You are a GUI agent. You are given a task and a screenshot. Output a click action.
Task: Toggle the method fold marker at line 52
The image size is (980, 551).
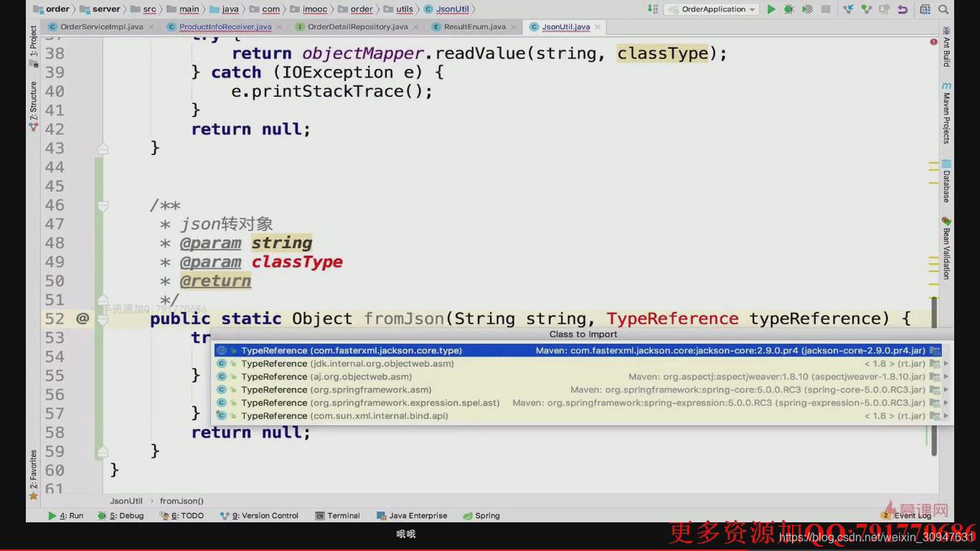coord(103,319)
